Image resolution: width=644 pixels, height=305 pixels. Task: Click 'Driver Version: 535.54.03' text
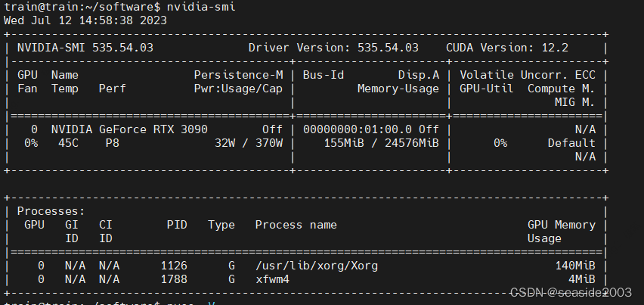(x=333, y=48)
